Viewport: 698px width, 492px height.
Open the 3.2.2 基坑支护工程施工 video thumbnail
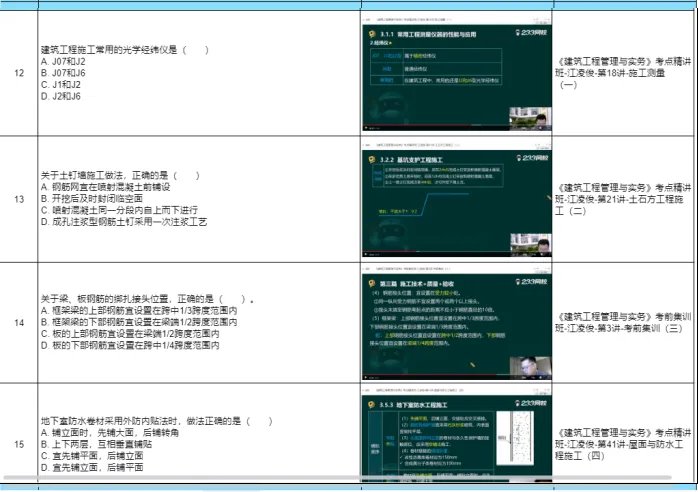pyautogui.click(x=456, y=200)
